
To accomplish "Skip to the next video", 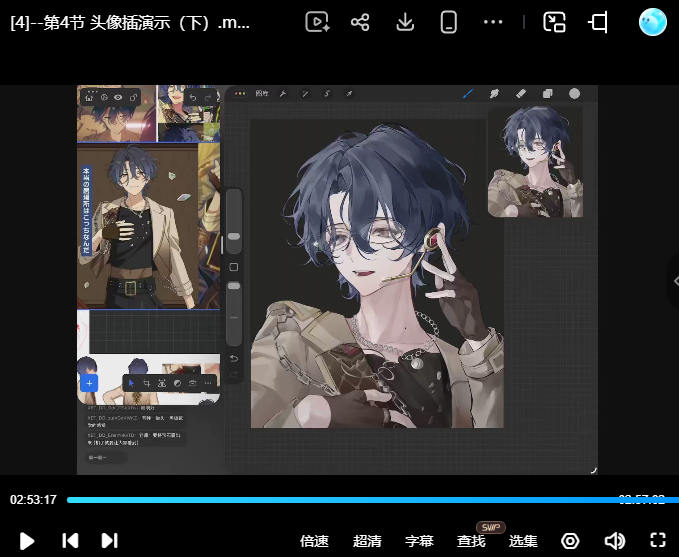I will tap(109, 541).
